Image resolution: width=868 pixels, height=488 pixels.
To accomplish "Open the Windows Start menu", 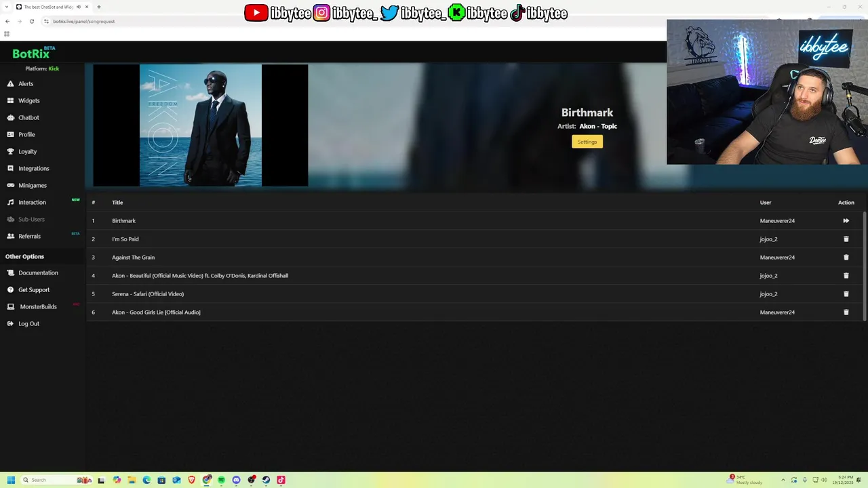I will click(x=11, y=480).
